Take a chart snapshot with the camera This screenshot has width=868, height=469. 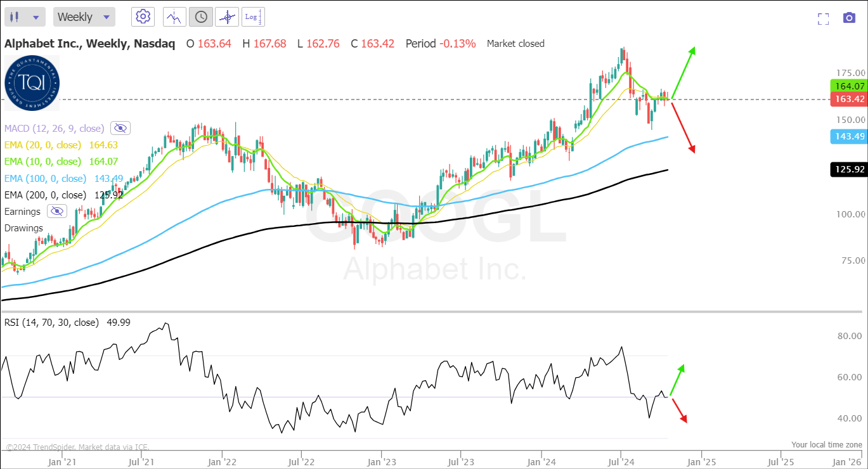[850, 18]
